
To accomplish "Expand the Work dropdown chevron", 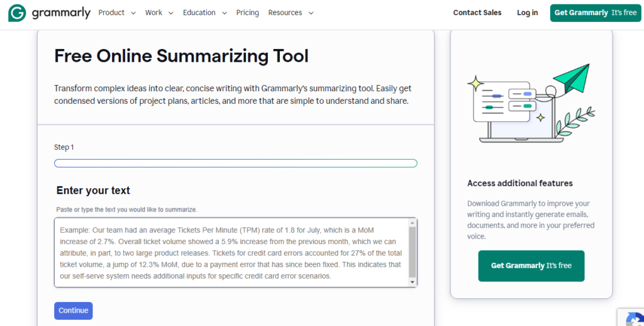I will (x=171, y=13).
